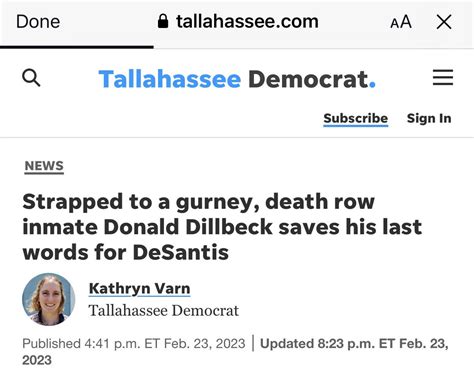
Task: Tap the Done button in browser bar
Action: (38, 22)
